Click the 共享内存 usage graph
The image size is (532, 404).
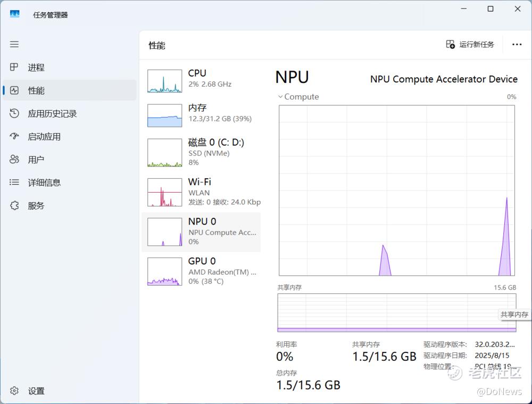click(x=397, y=312)
